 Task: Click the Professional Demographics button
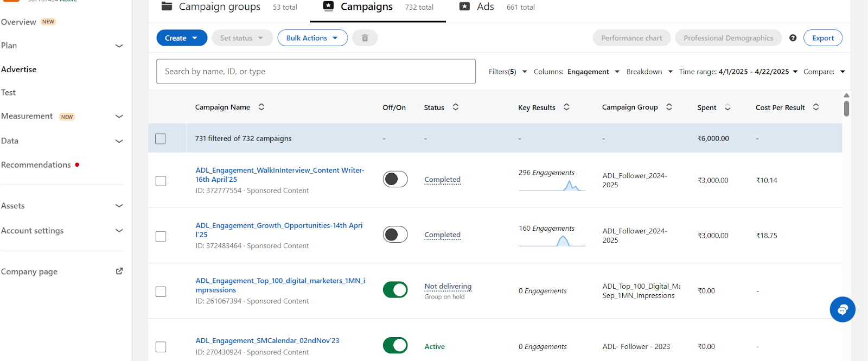pos(729,38)
